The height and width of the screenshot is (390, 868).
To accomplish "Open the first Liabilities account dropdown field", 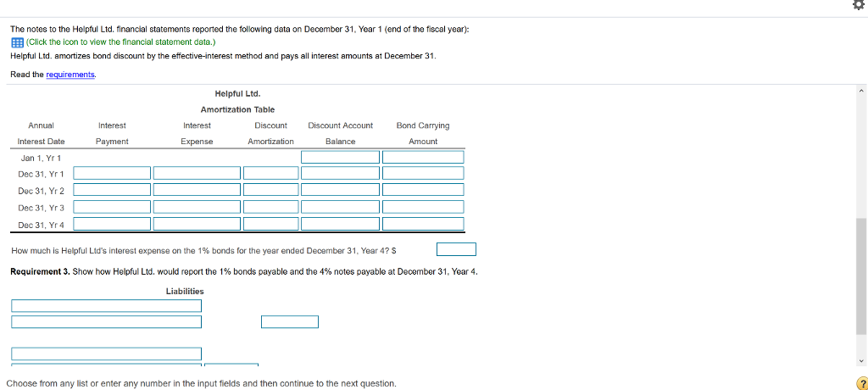I will [106, 306].
